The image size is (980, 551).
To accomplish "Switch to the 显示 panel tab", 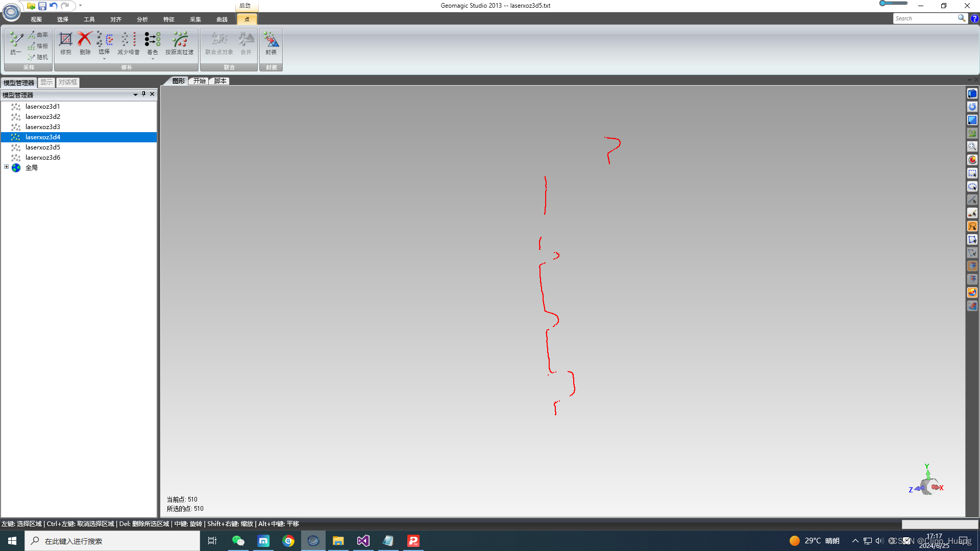I will point(46,82).
